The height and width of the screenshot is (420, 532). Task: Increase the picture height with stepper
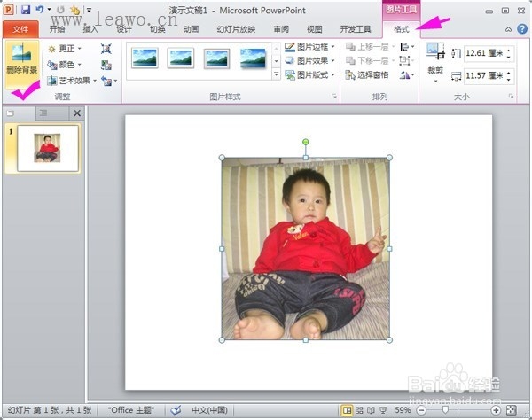click(509, 51)
